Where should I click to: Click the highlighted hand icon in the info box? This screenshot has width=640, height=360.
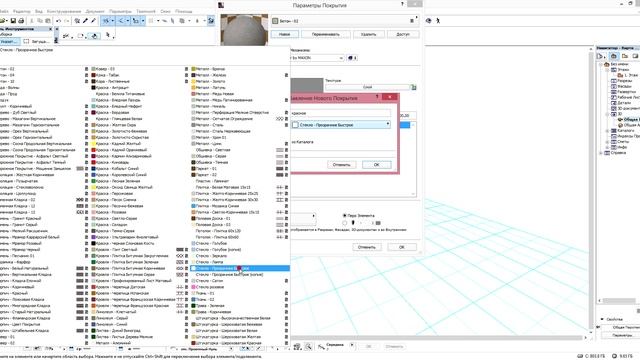pos(94,36)
